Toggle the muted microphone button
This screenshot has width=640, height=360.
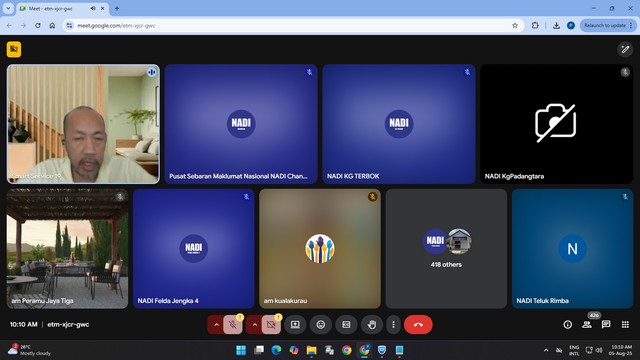pos(233,325)
